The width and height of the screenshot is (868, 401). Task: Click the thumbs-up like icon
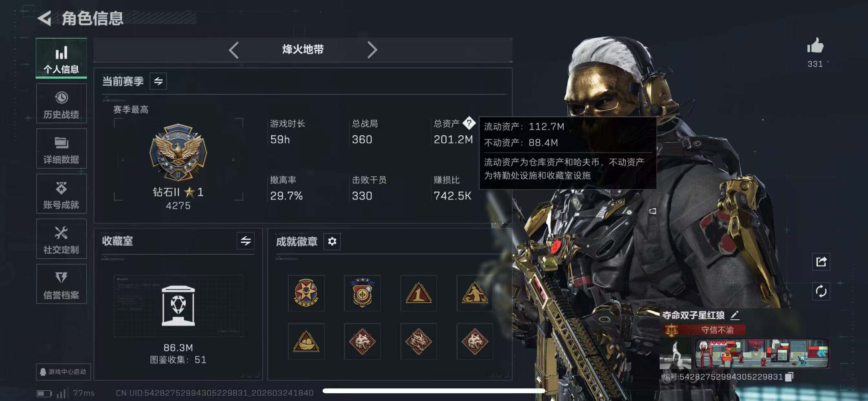(815, 46)
